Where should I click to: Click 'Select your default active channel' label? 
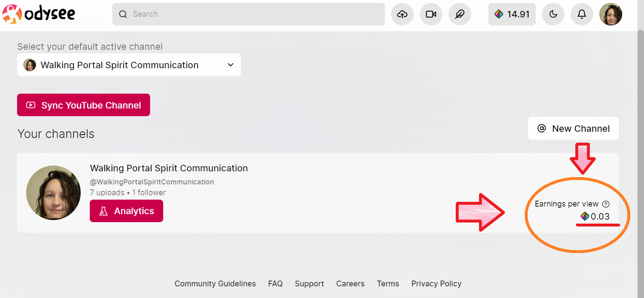(90, 46)
